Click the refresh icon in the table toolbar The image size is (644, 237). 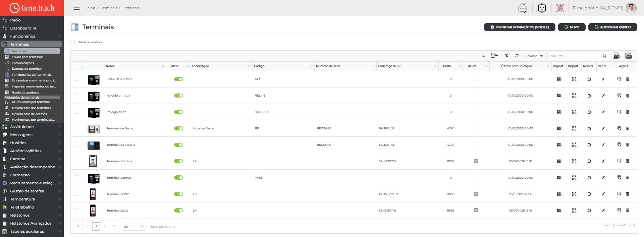(x=517, y=56)
